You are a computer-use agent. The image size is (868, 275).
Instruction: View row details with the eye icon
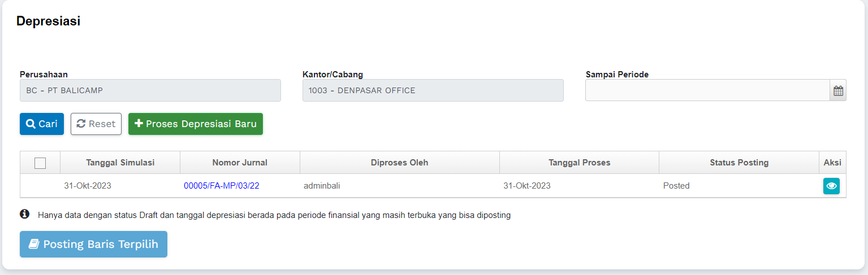click(x=831, y=186)
